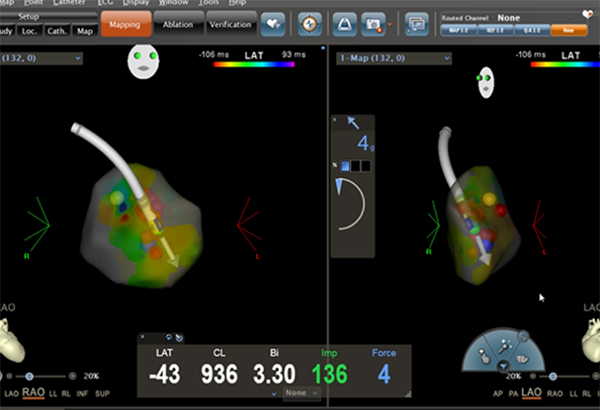Viewport: 600px width, 410px height.
Task: Click the camera snapshot icon in toolbar
Action: (x=372, y=23)
